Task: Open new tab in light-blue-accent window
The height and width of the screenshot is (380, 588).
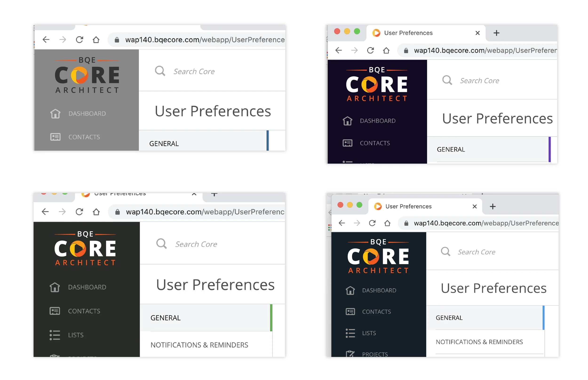Action: click(x=493, y=206)
